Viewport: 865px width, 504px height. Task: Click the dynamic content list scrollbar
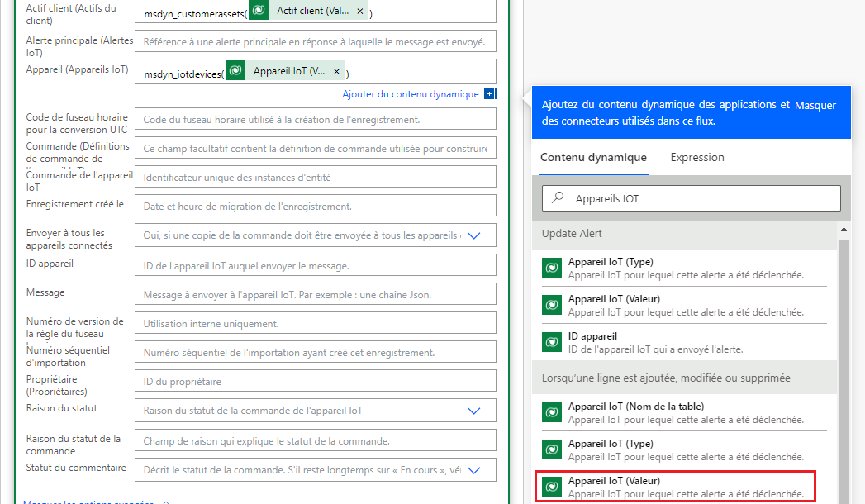point(844,370)
